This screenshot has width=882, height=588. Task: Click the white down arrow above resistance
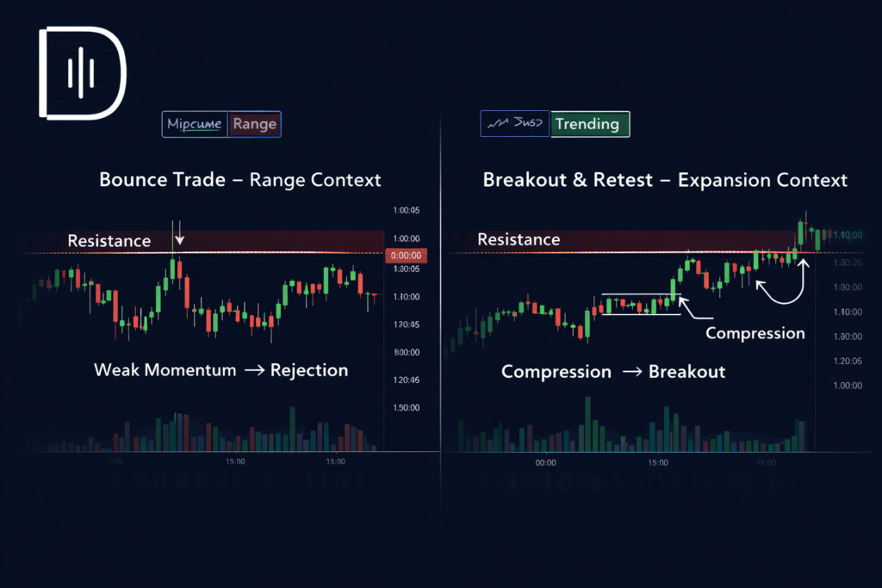click(179, 234)
